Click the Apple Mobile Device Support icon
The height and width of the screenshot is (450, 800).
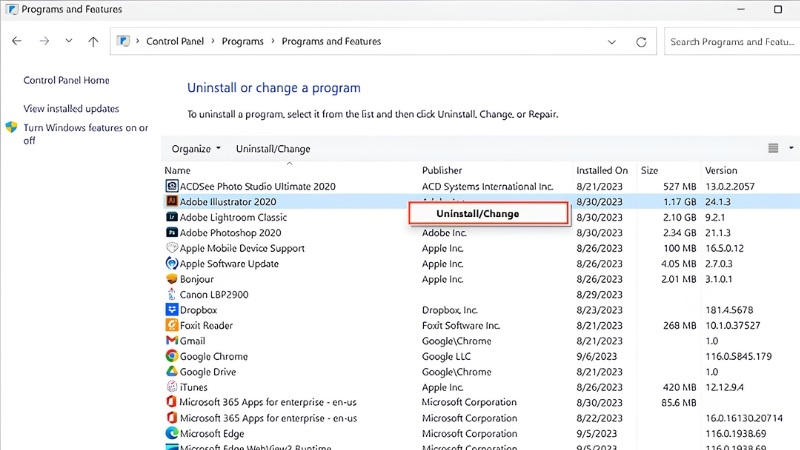(x=172, y=248)
